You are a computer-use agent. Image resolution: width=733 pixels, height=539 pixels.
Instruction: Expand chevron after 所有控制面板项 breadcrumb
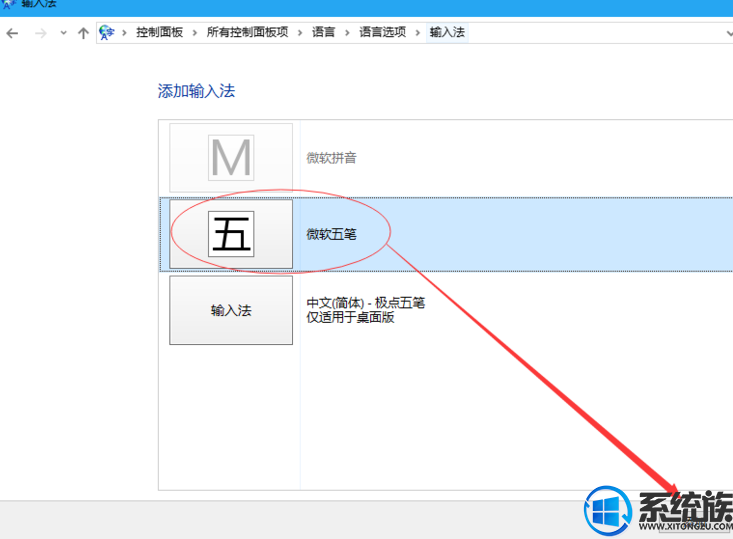[300, 33]
